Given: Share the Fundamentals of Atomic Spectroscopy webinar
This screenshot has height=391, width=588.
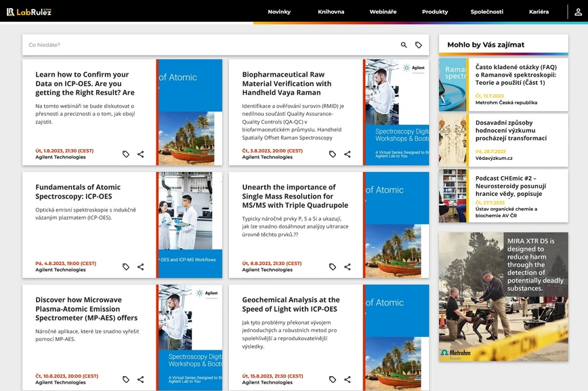Looking at the screenshot, I should coord(141,267).
